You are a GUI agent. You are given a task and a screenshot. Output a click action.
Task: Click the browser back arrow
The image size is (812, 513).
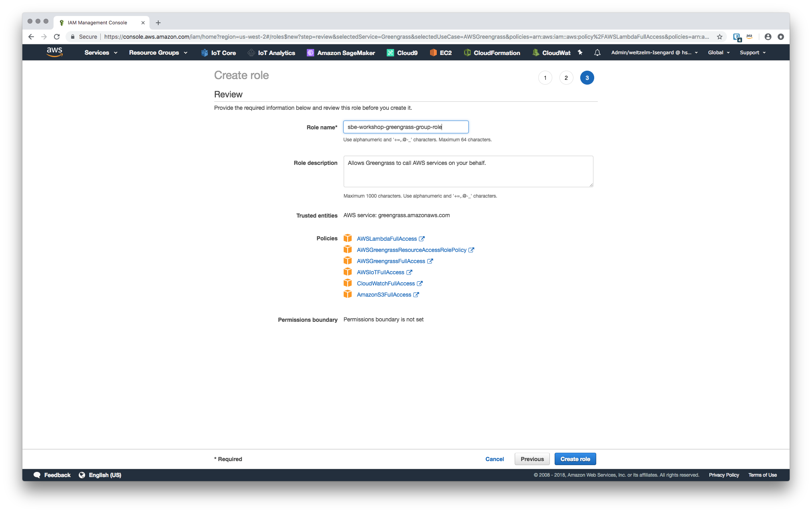(x=31, y=37)
